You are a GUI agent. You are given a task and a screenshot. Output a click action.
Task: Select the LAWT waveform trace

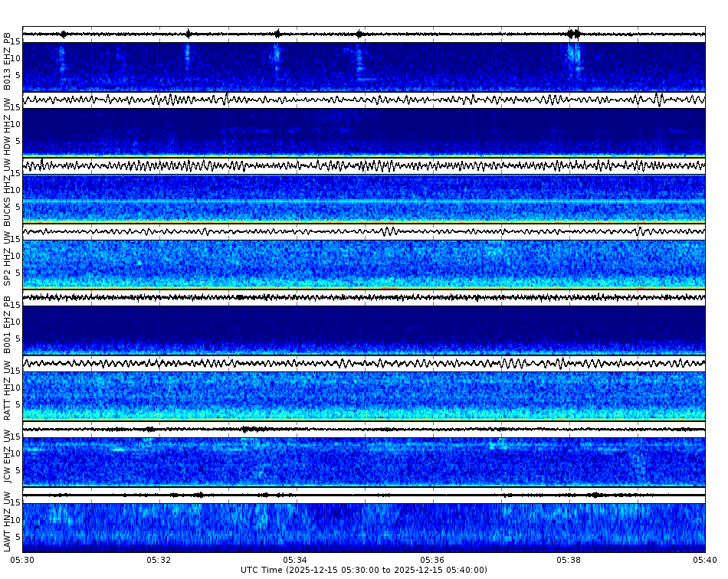(x=364, y=494)
